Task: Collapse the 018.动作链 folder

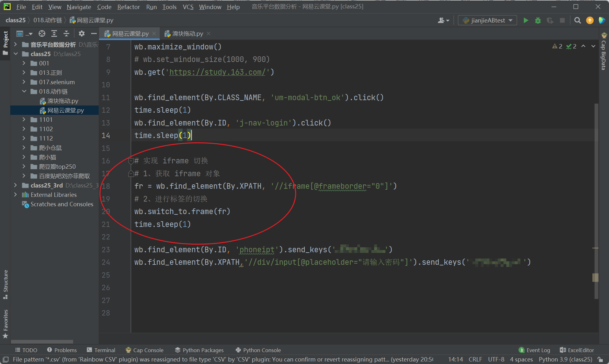Action: [x=24, y=91]
